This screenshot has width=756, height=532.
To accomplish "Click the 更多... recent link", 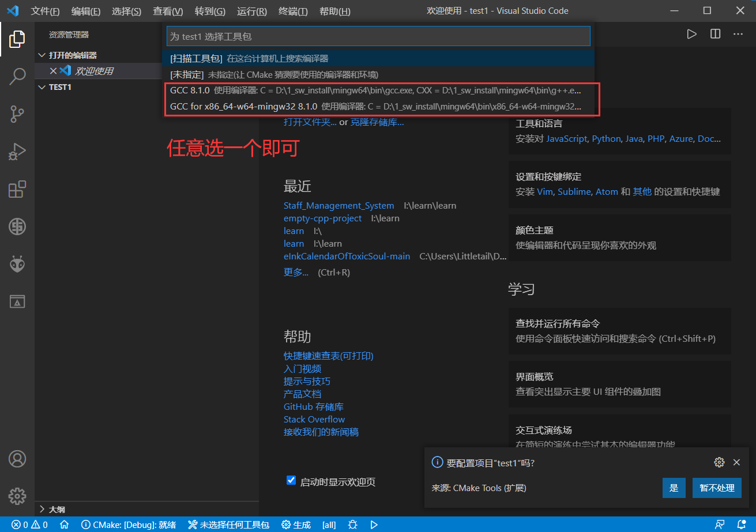I will 296,272.
